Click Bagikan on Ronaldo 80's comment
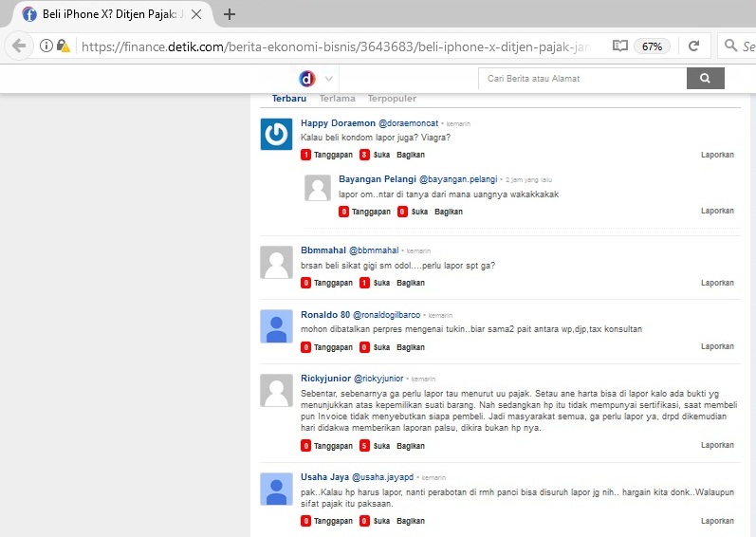The height and width of the screenshot is (537, 756). click(411, 347)
